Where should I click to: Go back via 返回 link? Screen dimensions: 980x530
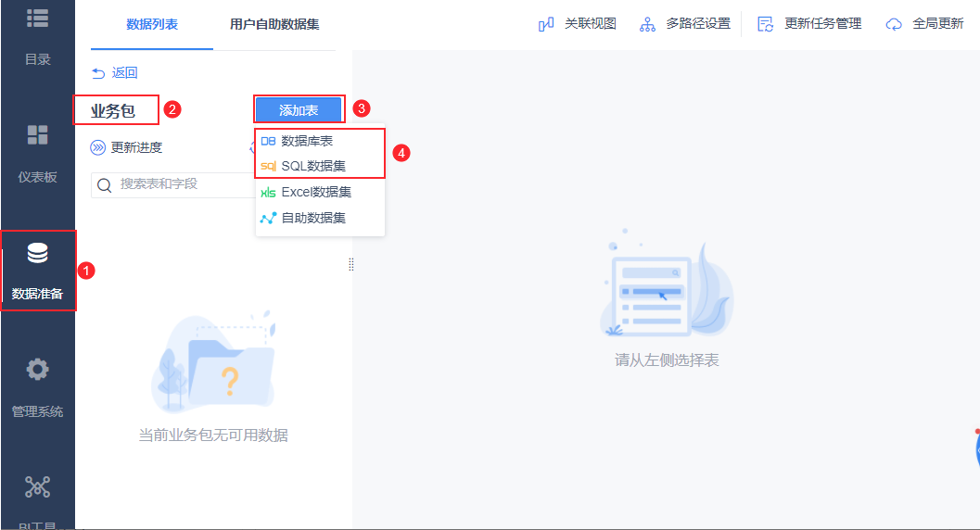click(x=124, y=72)
